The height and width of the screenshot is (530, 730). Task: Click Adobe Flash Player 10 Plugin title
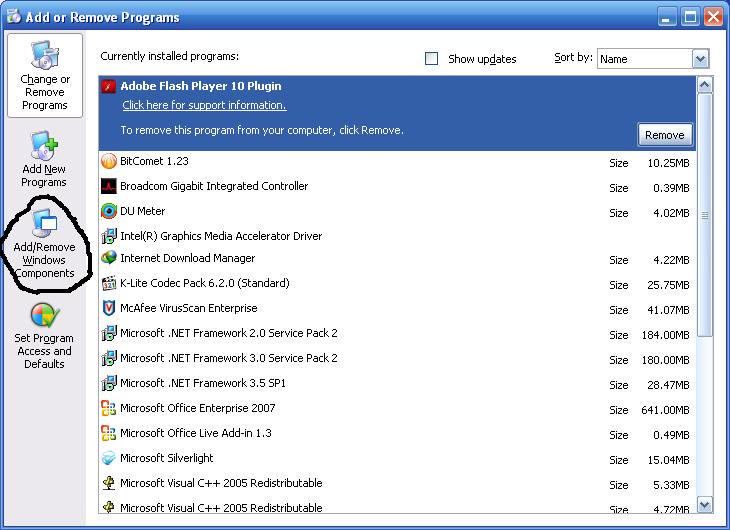201,86
